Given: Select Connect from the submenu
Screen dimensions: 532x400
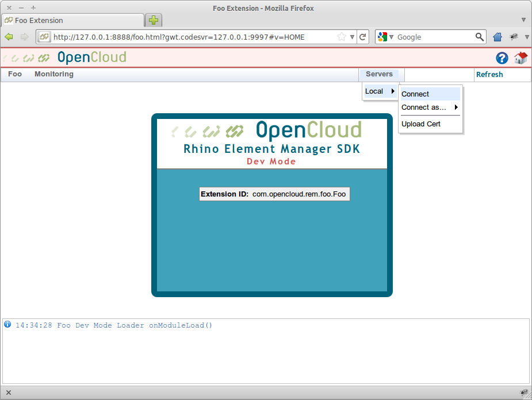Looking at the screenshot, I should click(x=415, y=94).
